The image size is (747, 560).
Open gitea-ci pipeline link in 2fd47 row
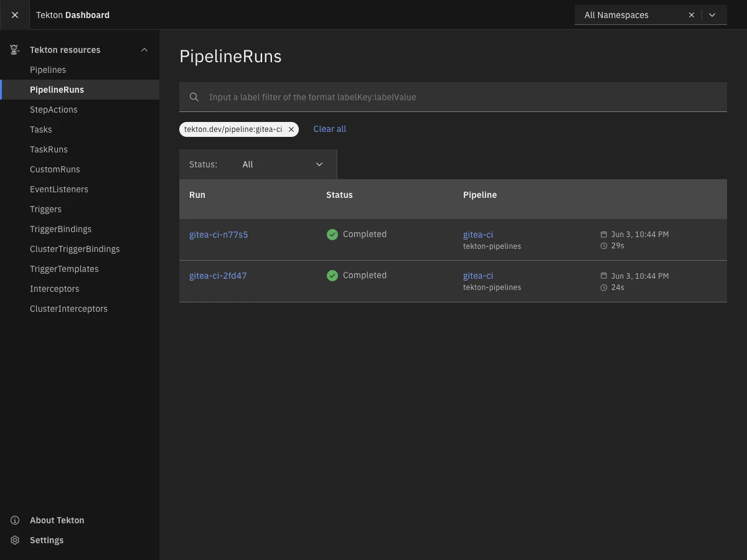(x=478, y=276)
